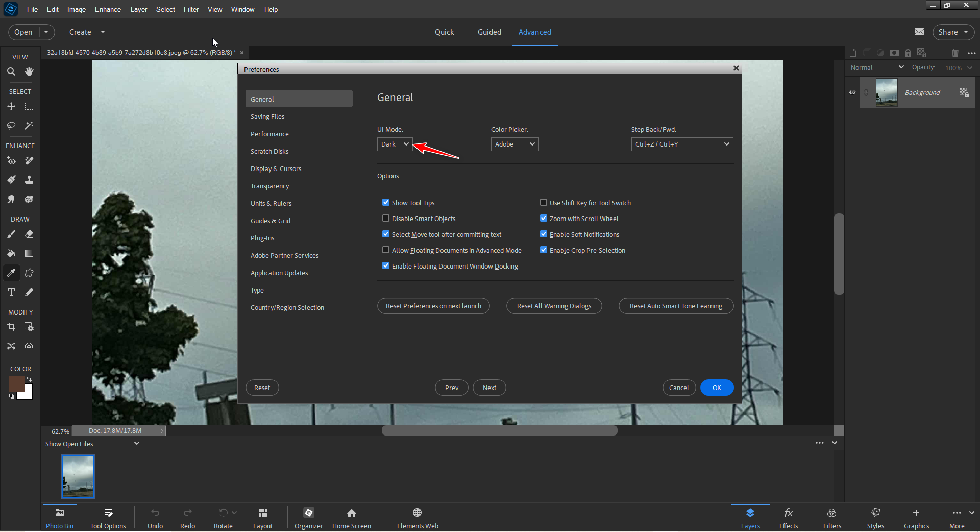Open the UI Mode dropdown
Screen dimensions: 980x532
coord(394,144)
